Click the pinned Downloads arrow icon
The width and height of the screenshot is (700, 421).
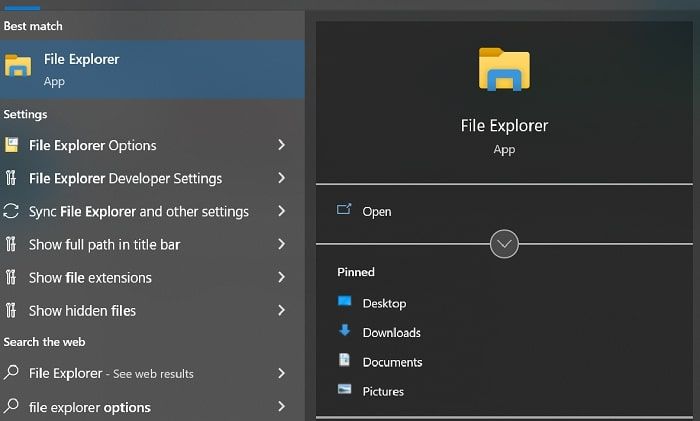tap(344, 330)
